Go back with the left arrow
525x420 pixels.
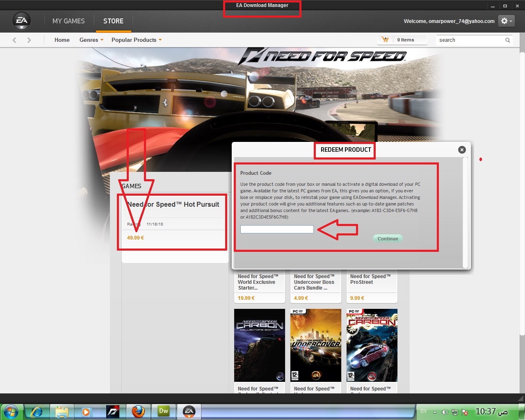(x=14, y=40)
